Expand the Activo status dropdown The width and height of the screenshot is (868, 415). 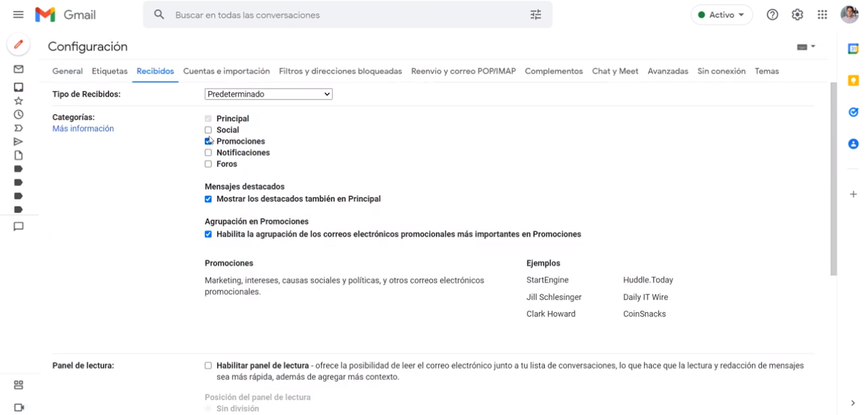[721, 15]
